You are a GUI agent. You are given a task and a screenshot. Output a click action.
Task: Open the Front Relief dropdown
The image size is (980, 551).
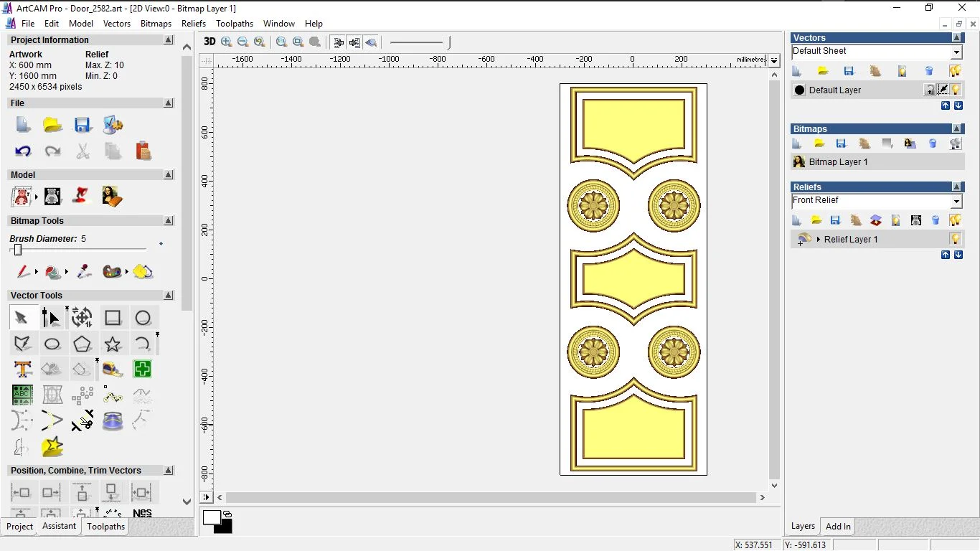956,202
